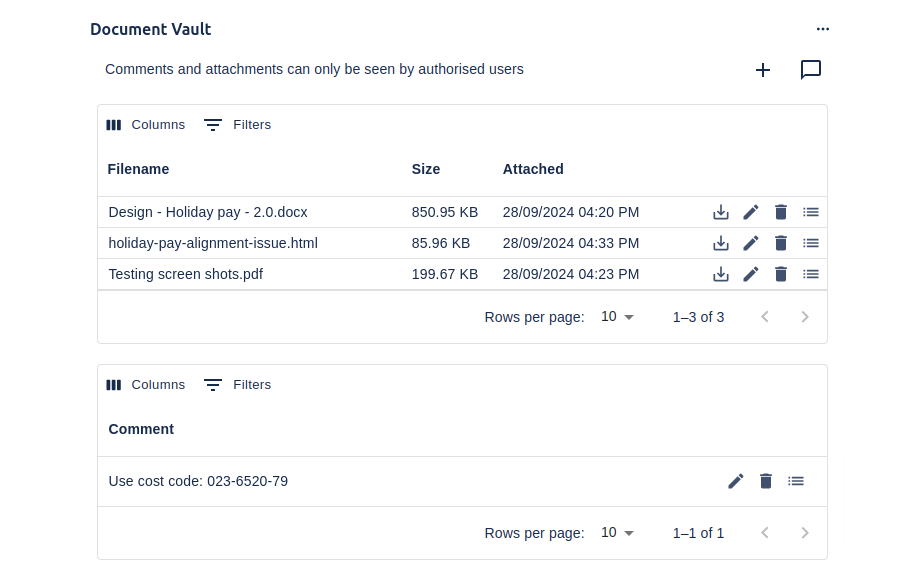Download Design - Holiday pay - 2.0.docx
920x573 pixels.
(x=721, y=212)
